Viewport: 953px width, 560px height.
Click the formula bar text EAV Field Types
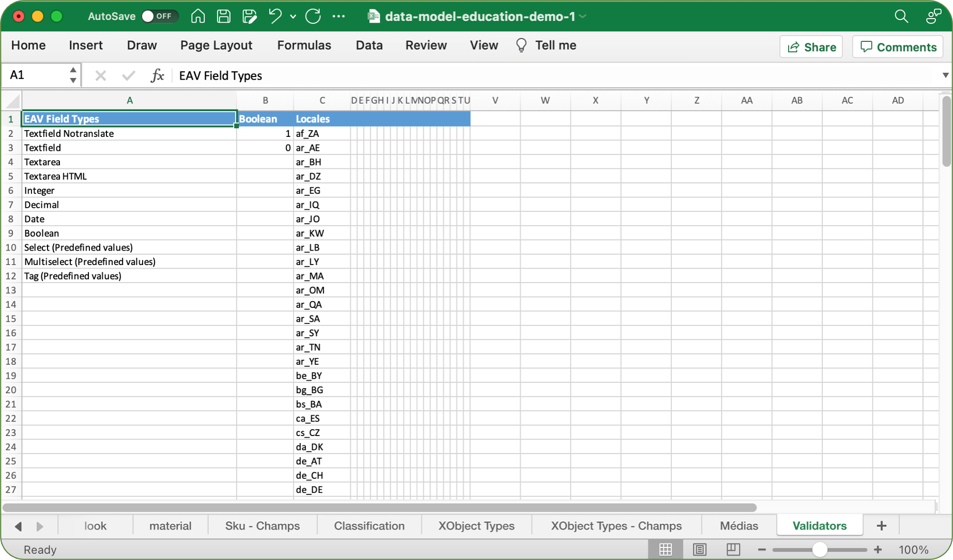(x=221, y=76)
